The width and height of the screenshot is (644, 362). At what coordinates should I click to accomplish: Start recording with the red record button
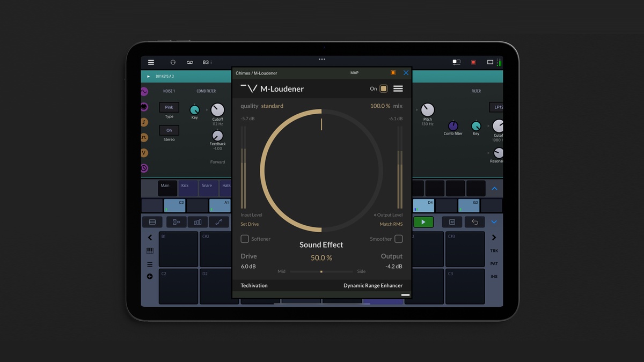pos(473,62)
